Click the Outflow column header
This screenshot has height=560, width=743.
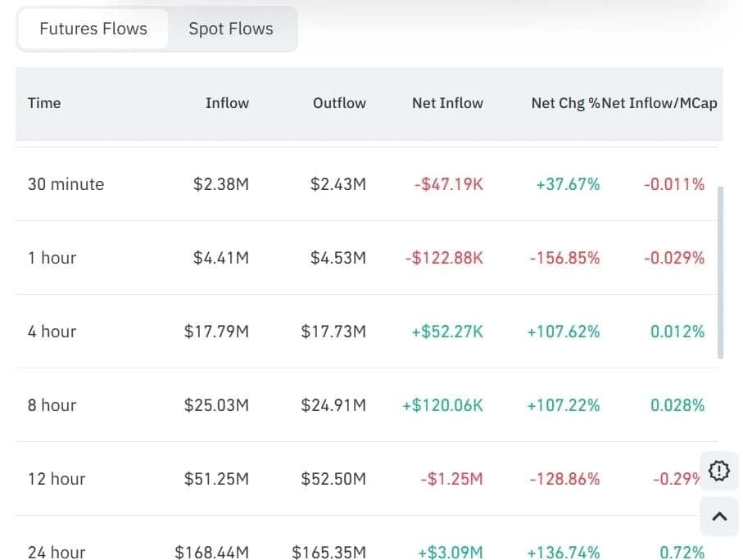tap(339, 103)
